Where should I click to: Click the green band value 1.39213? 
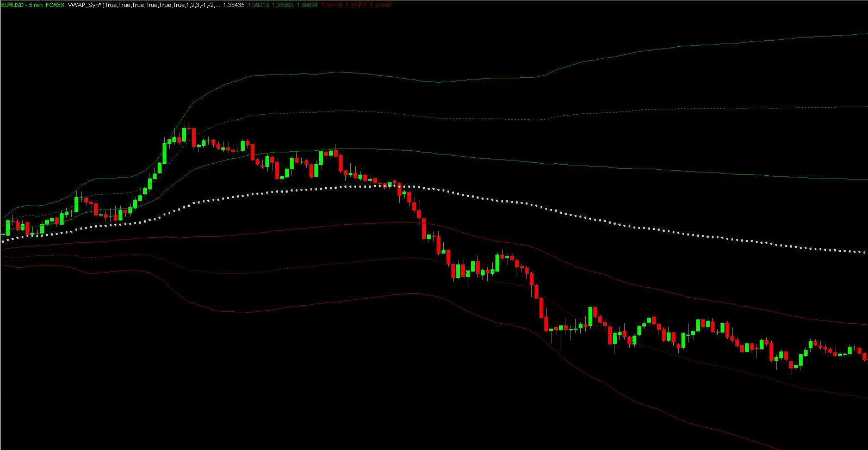(257, 5)
